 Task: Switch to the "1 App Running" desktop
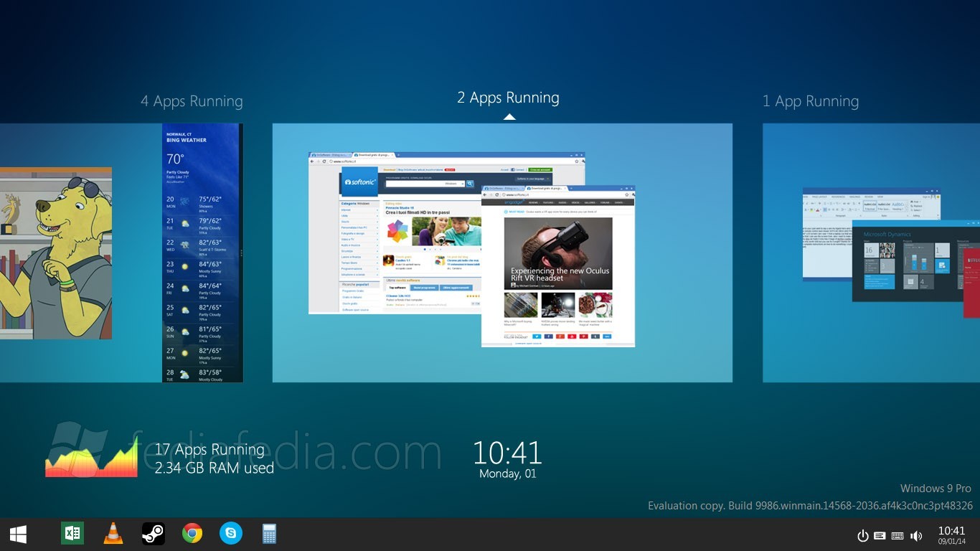[x=810, y=101]
